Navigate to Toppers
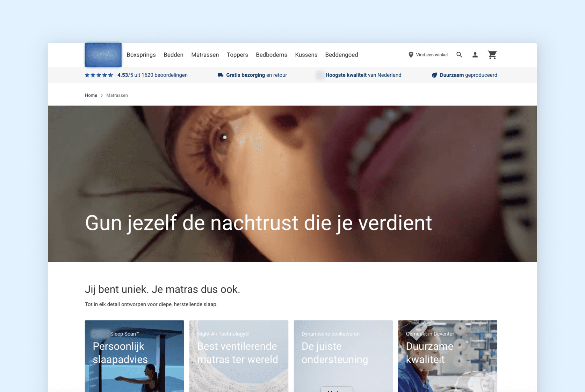585x392 pixels. 237,55
